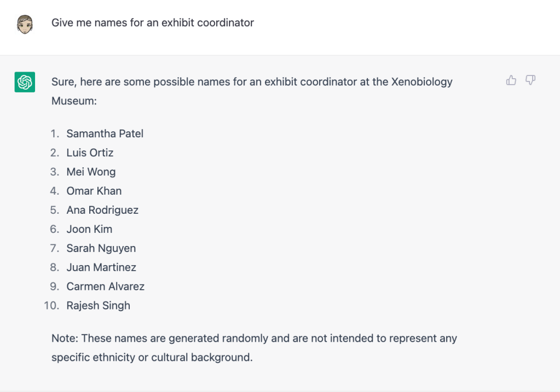Click the number 1 list marker
The image size is (560, 392).
54,133
